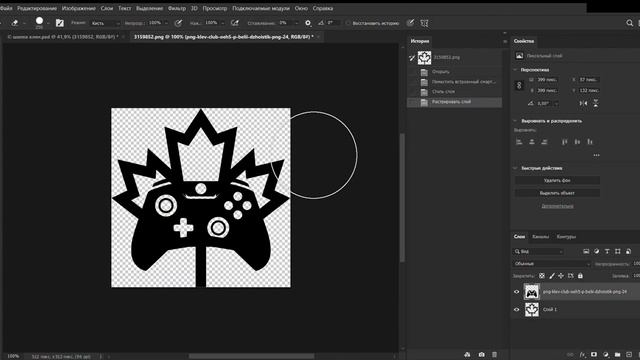Open more align options three dots
The height and width of the screenshot is (360, 640).
(596, 155)
